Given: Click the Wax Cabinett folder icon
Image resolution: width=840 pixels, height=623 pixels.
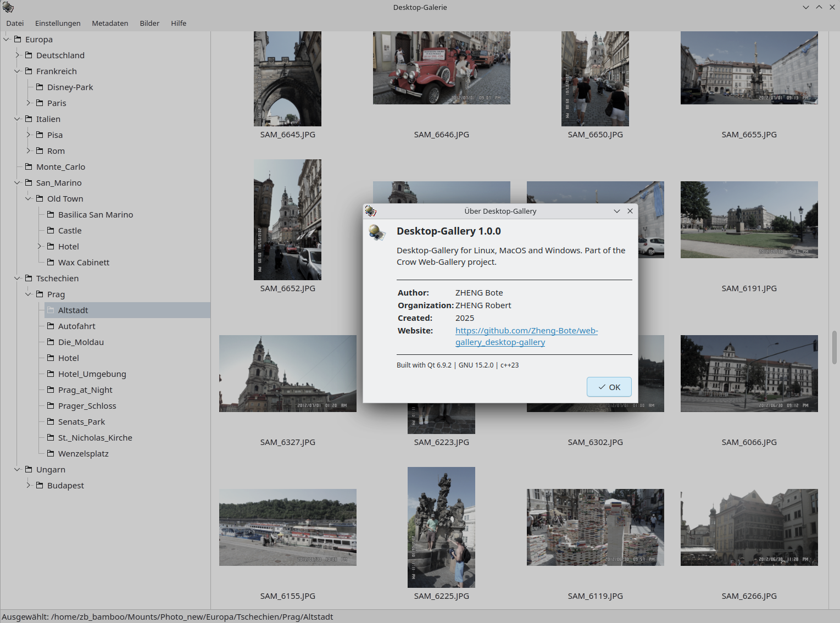Looking at the screenshot, I should tap(51, 262).
